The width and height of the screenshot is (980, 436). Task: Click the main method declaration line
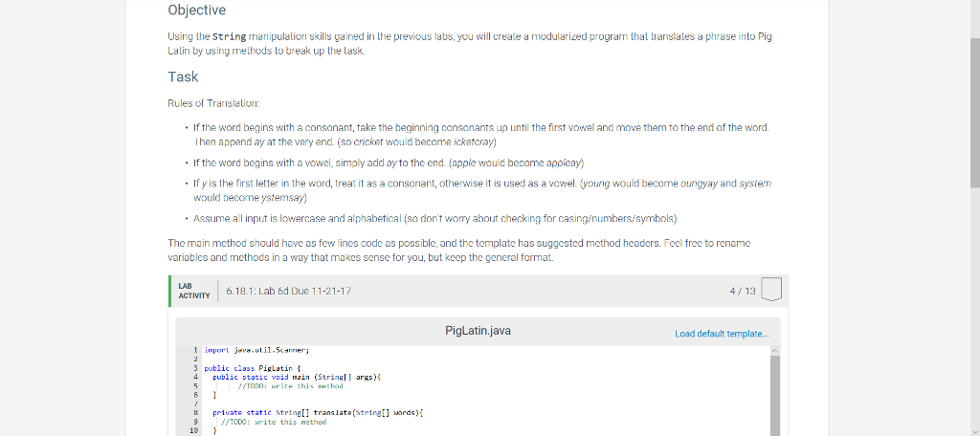coord(277,378)
